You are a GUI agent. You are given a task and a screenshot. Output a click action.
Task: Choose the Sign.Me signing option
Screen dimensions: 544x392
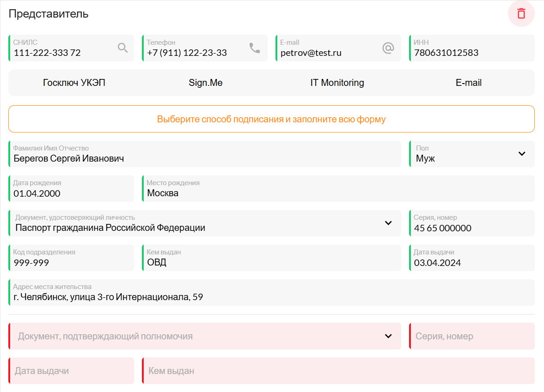pyautogui.click(x=206, y=83)
